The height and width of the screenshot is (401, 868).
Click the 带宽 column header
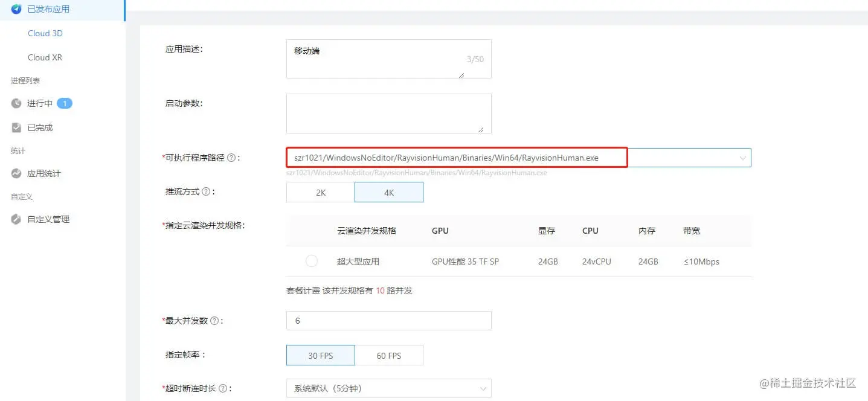(x=692, y=231)
